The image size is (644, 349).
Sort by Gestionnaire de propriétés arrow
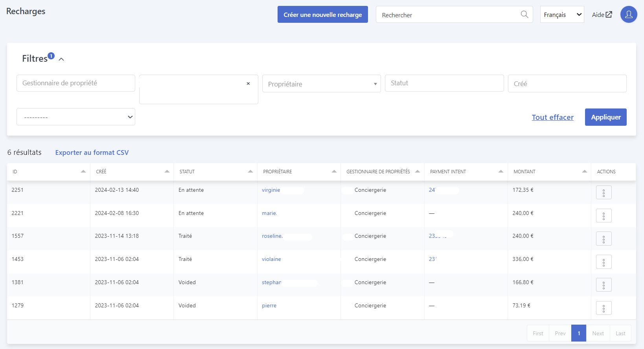417,171
